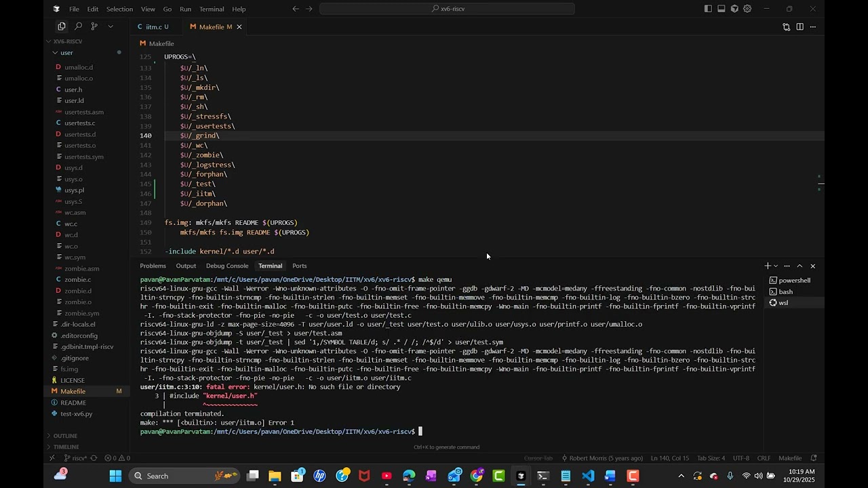The height and width of the screenshot is (488, 868).
Task: Open the Source Control view icon
Action: pyautogui.click(x=94, y=26)
